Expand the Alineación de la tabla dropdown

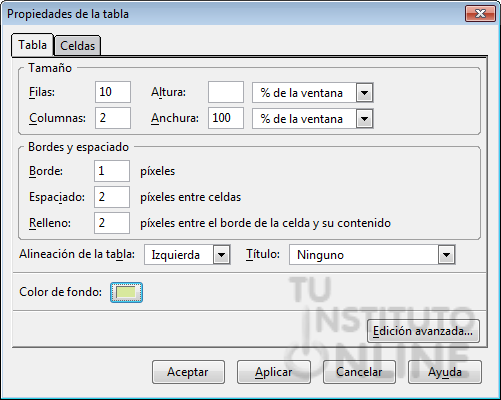click(x=187, y=255)
